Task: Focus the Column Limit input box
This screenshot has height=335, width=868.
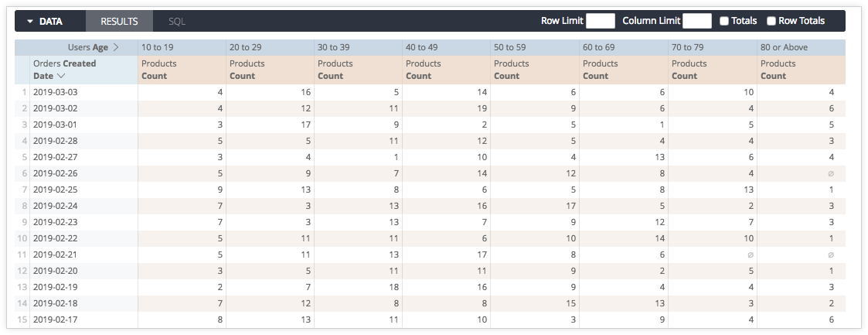Action: [697, 22]
